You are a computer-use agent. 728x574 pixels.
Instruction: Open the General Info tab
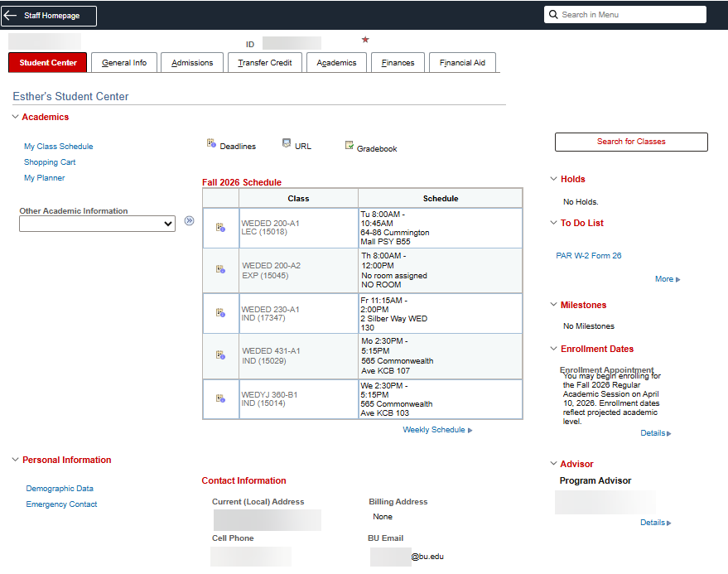[124, 62]
